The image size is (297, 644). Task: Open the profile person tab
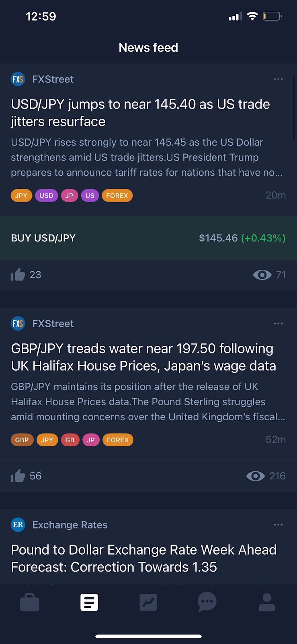(266, 603)
